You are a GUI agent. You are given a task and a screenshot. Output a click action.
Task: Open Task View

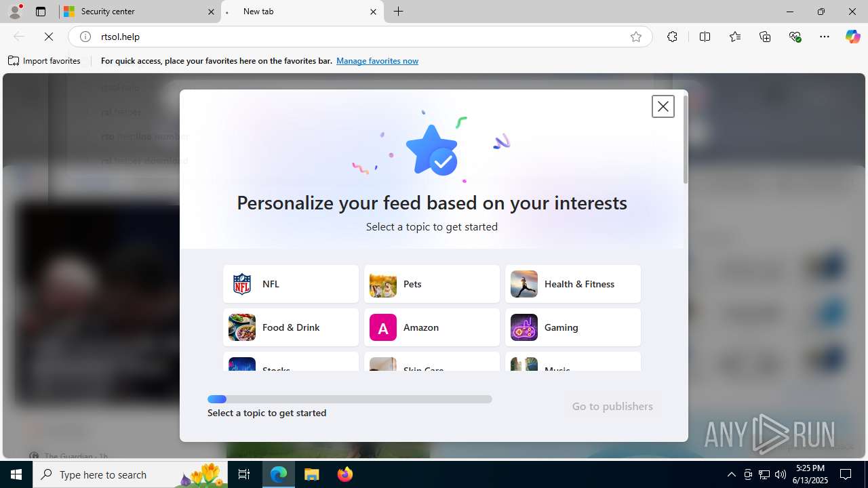click(x=244, y=474)
